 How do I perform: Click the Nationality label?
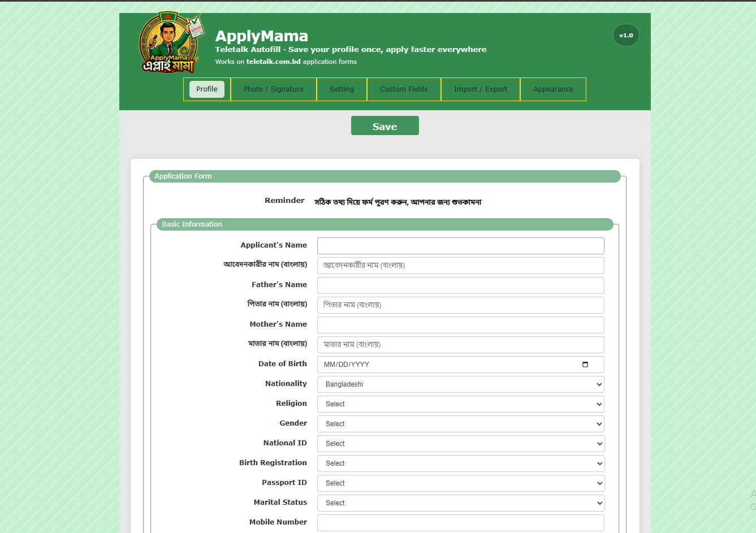click(x=286, y=384)
